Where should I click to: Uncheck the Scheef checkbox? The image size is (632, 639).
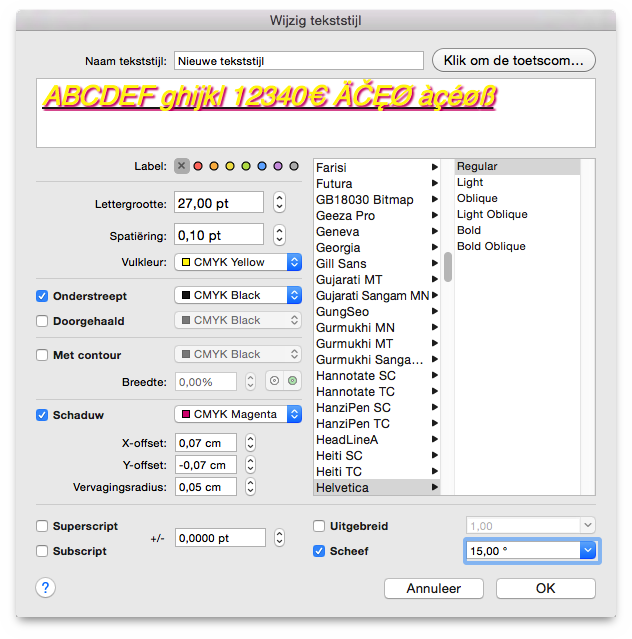click(319, 551)
